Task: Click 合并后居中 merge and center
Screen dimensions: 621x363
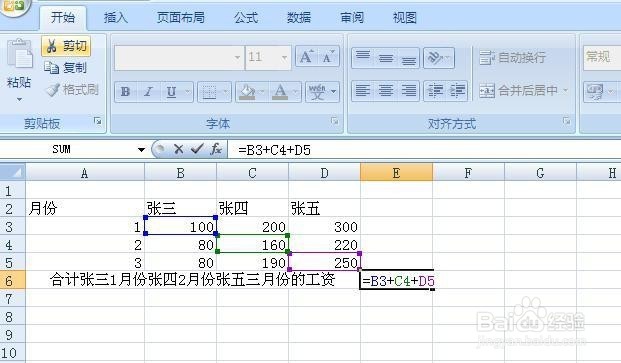Action: tap(519, 91)
